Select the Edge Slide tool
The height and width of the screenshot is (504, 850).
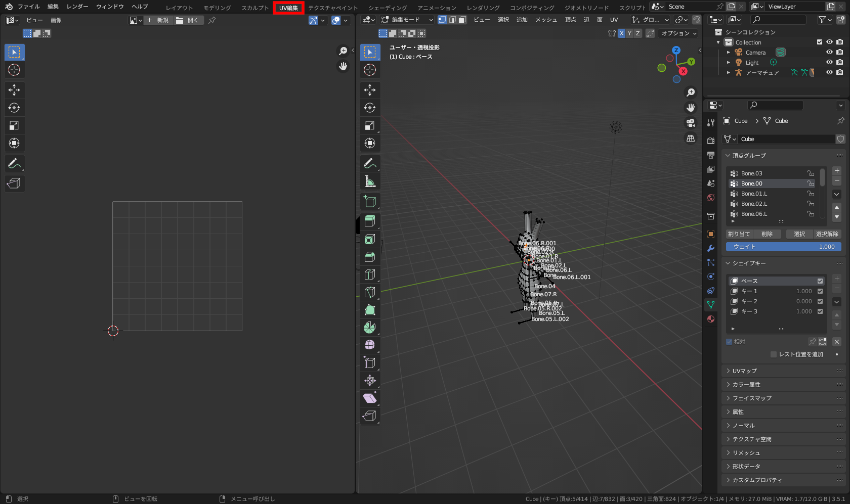370,363
